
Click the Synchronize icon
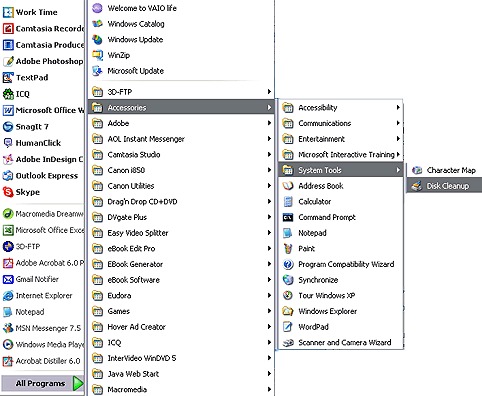click(288, 280)
